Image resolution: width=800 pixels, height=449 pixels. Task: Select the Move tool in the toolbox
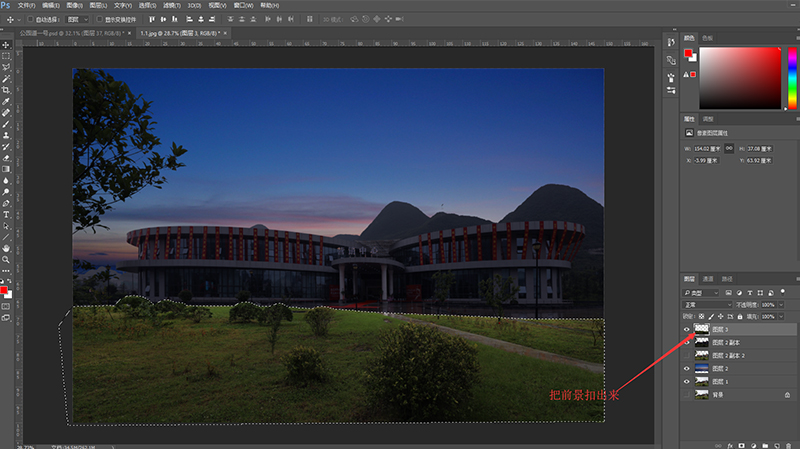pyautogui.click(x=6, y=44)
